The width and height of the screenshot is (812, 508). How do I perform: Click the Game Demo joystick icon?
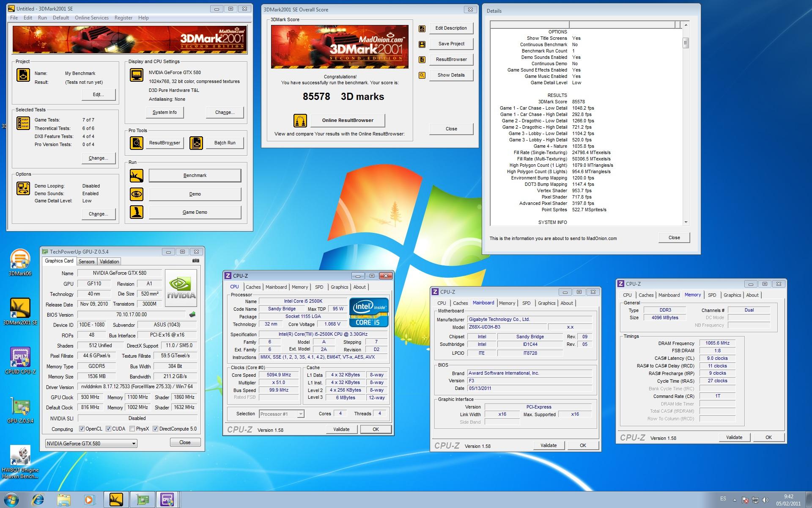137,212
